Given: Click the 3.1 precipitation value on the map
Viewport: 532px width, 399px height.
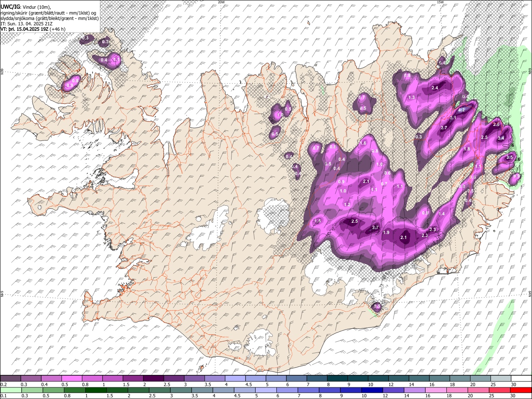Looking at the screenshot, I should (x=453, y=118).
